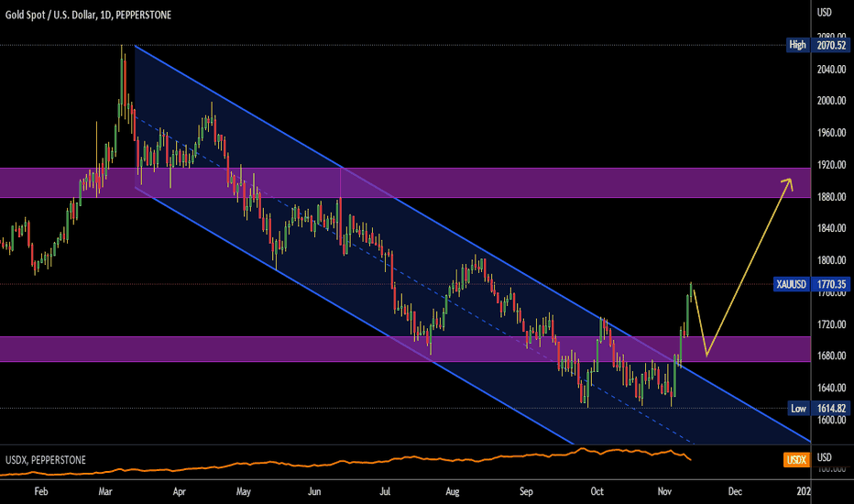Image resolution: width=854 pixels, height=504 pixels.
Task: Click the 2040.00 price axis label
Action: point(832,70)
